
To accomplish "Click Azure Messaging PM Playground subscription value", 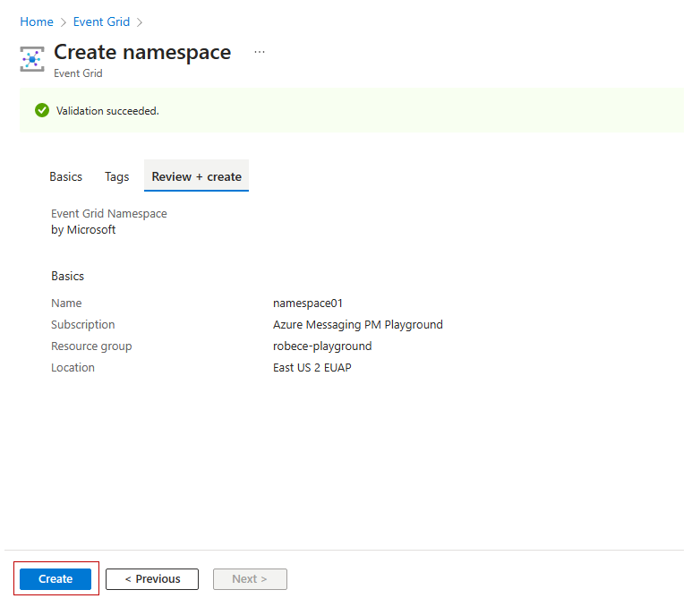I will (x=357, y=325).
